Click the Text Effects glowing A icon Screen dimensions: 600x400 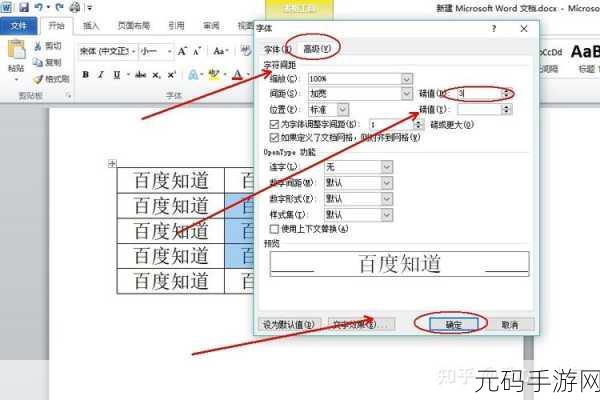(x=193, y=75)
